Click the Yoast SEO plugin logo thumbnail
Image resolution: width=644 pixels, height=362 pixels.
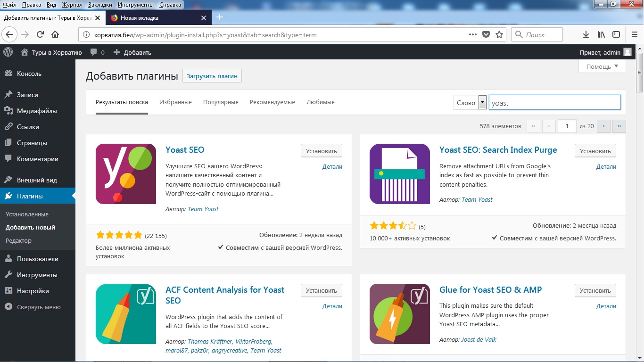[x=125, y=174]
